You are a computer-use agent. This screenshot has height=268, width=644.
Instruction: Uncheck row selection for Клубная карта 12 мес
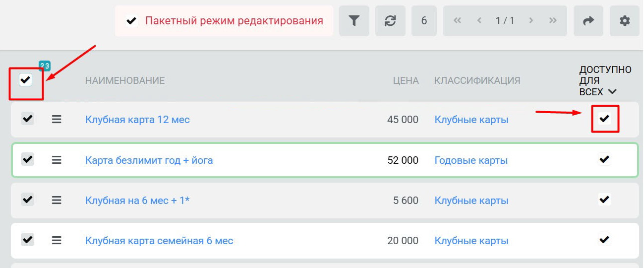coord(27,119)
